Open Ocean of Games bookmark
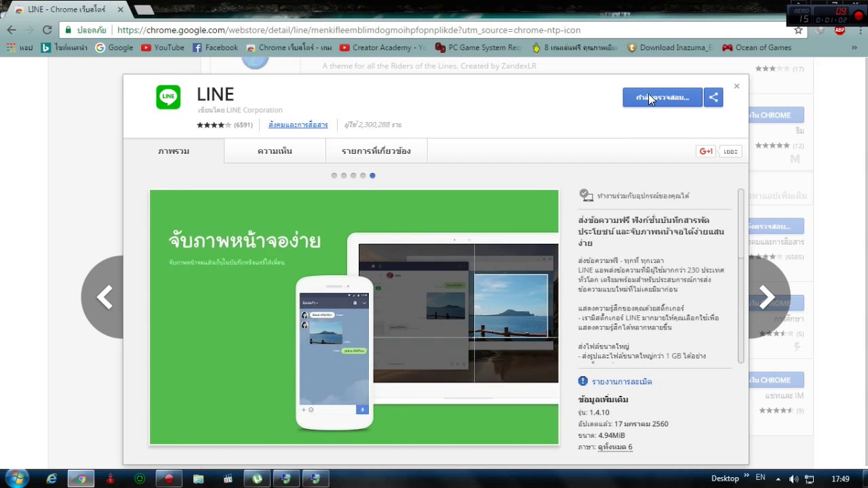 (757, 47)
